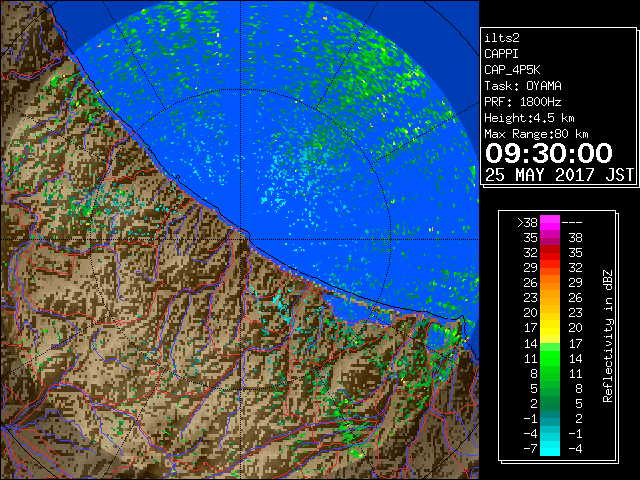Click the "PRF: 1800Hz" line

[x=523, y=102]
